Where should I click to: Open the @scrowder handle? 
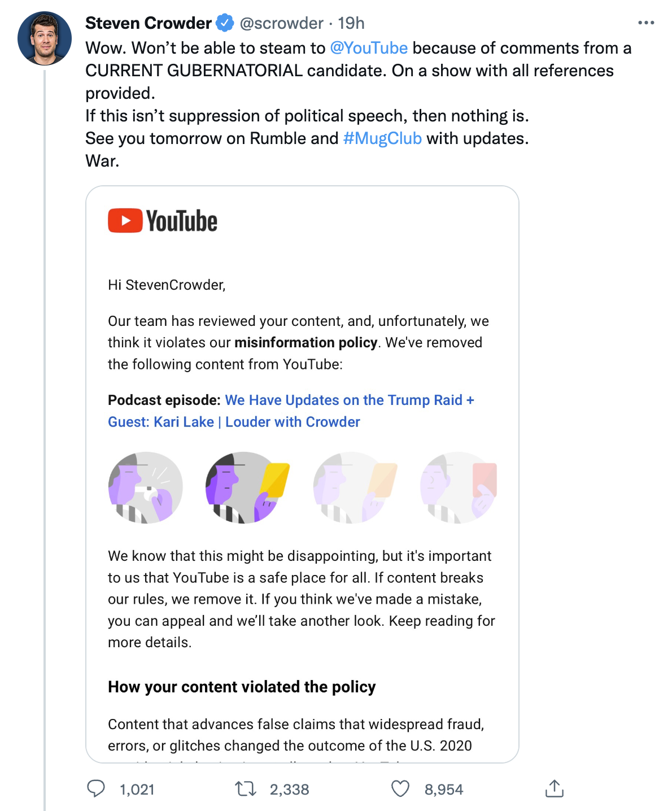tap(282, 23)
